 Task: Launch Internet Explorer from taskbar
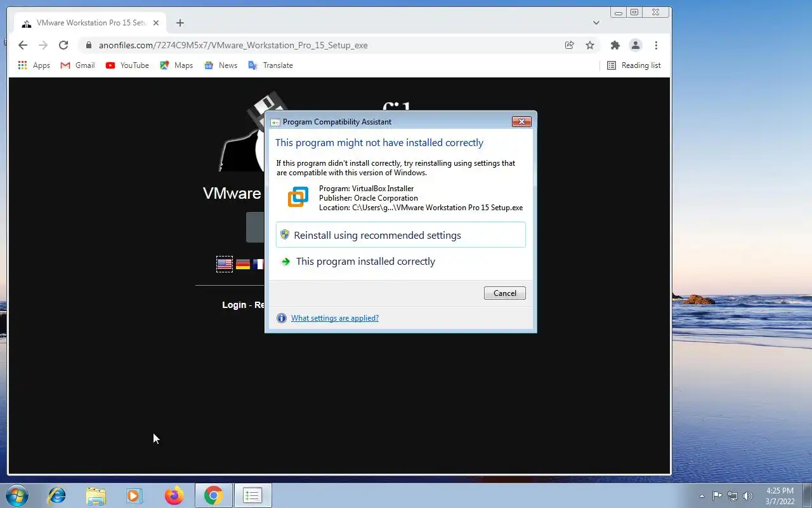coord(57,495)
